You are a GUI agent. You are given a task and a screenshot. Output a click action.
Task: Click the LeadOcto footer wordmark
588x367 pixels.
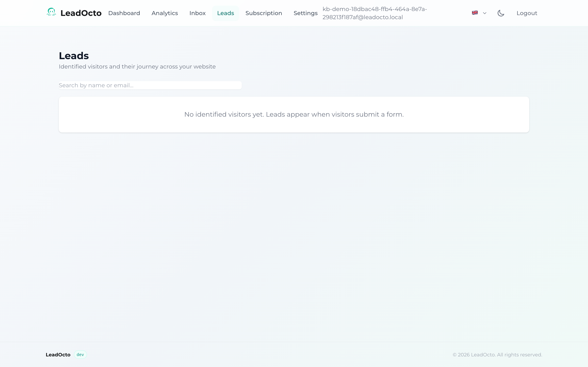pyautogui.click(x=58, y=354)
